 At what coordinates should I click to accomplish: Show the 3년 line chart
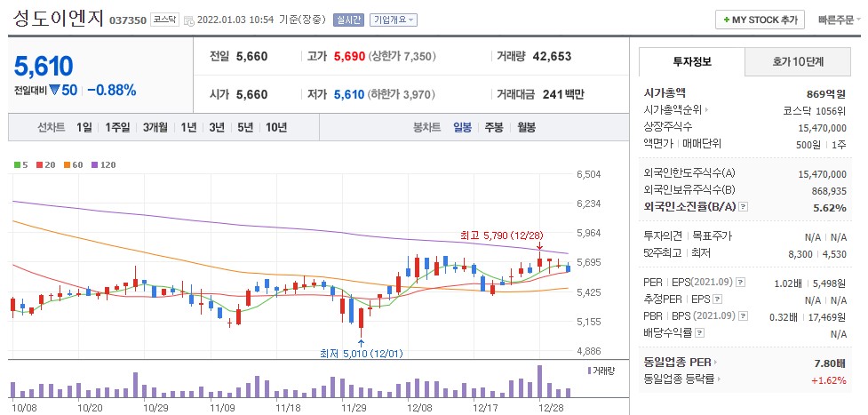217,127
